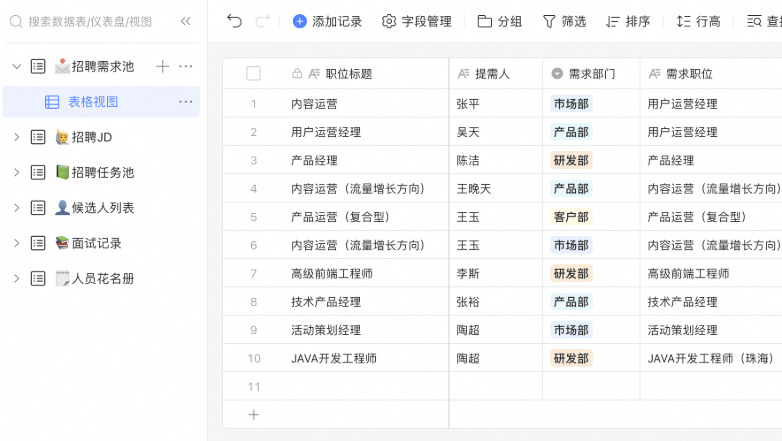The image size is (782, 441).
Task: Click the plus icon beside 招聘需求池
Action: point(163,66)
